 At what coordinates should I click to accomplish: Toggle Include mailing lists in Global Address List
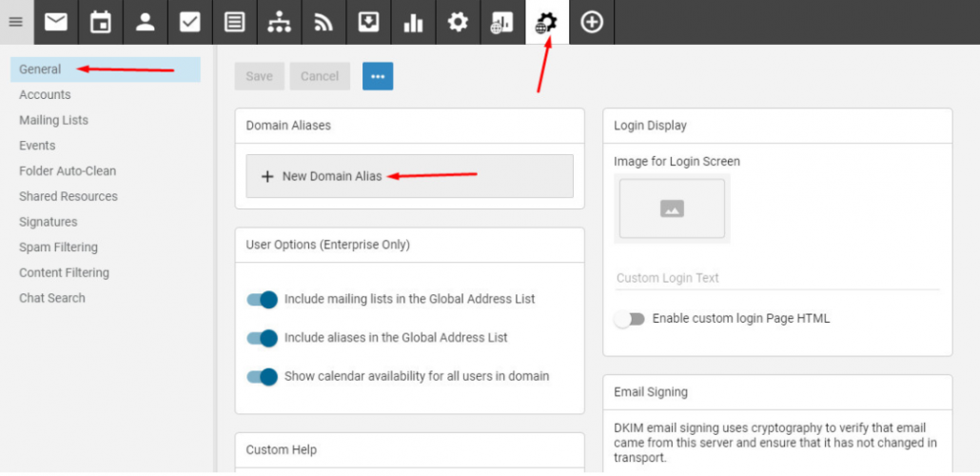pyautogui.click(x=262, y=300)
